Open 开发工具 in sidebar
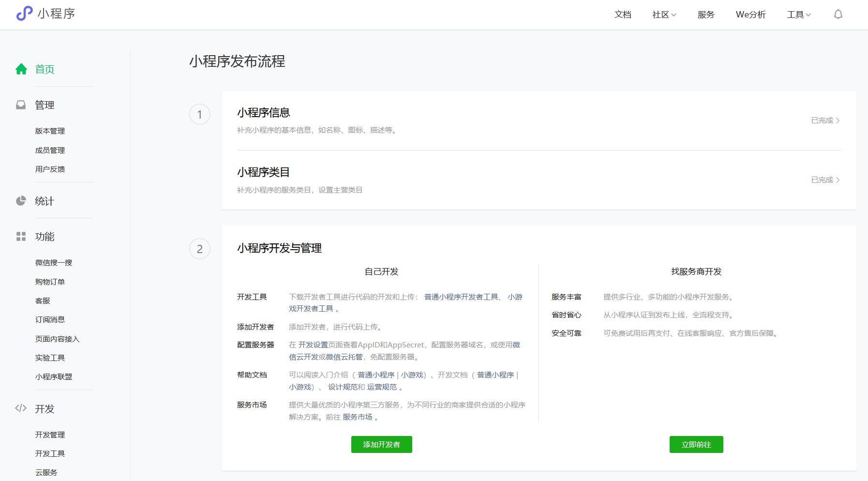Image resolution: width=868 pixels, height=481 pixels. coord(50,453)
